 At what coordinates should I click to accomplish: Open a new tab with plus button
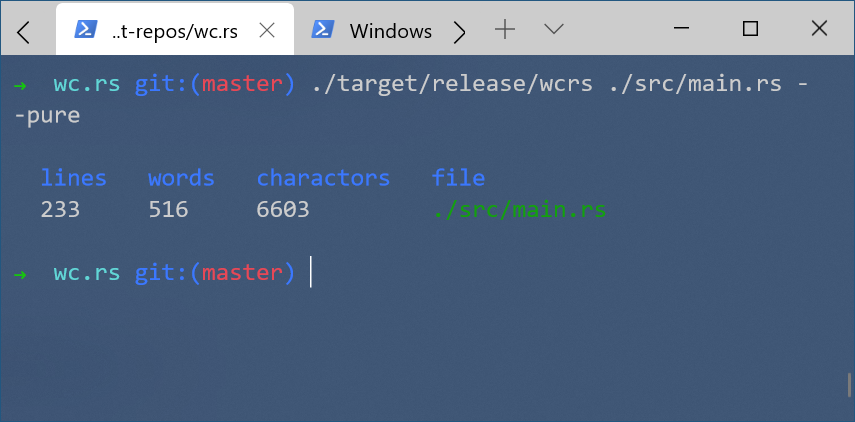pos(505,29)
